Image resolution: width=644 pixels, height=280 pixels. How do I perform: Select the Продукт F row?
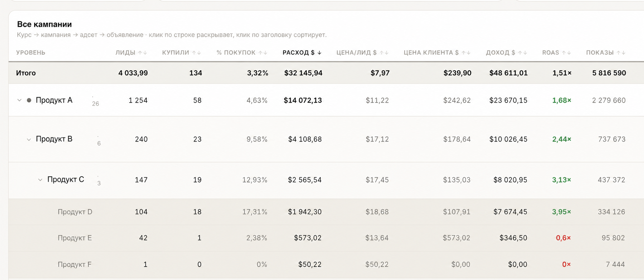(326, 264)
